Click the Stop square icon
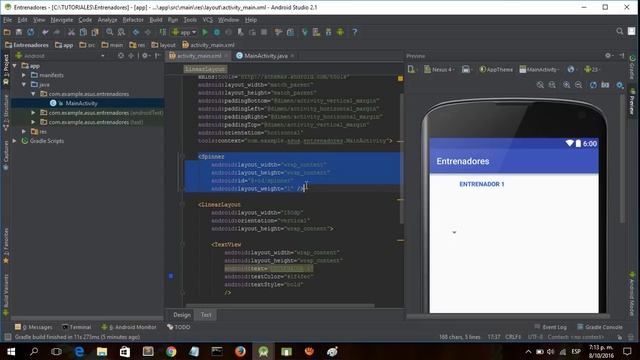The image size is (640, 360). click(264, 32)
